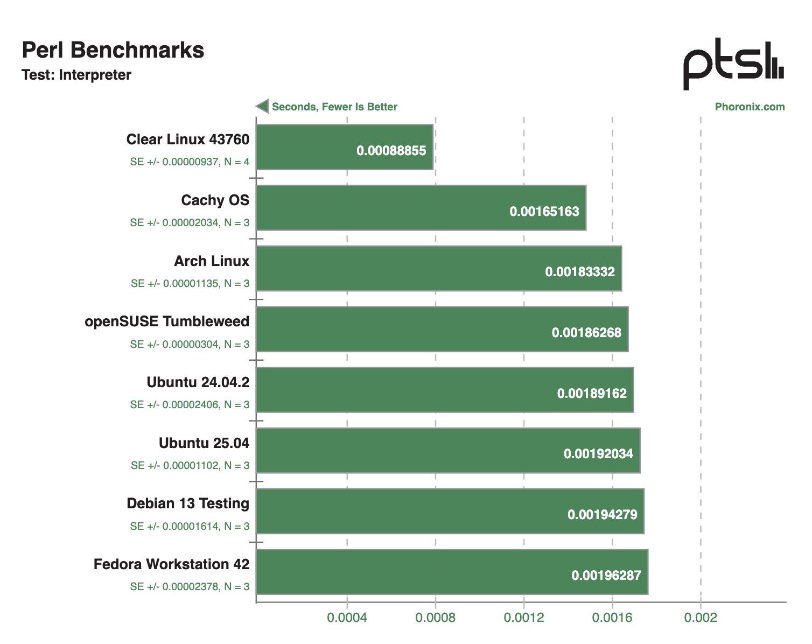
Task: Click the 0.0004 axis tick label
Action: tap(347, 618)
